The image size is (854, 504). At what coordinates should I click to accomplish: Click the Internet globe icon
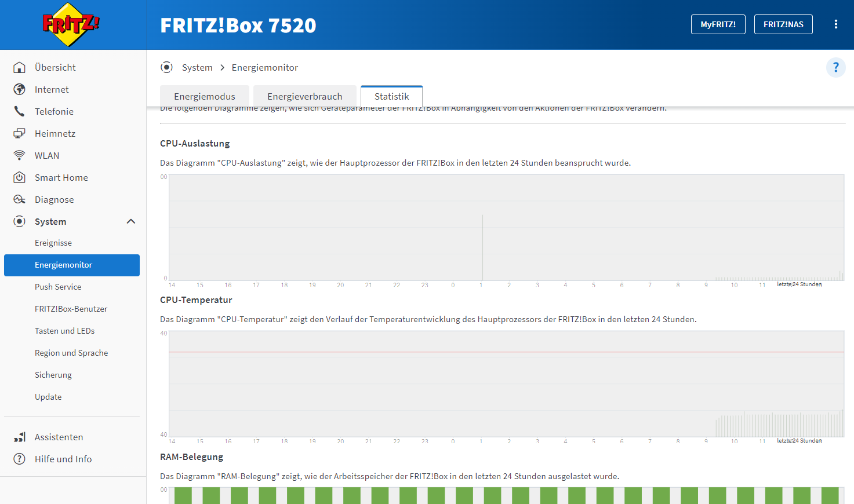tap(19, 89)
